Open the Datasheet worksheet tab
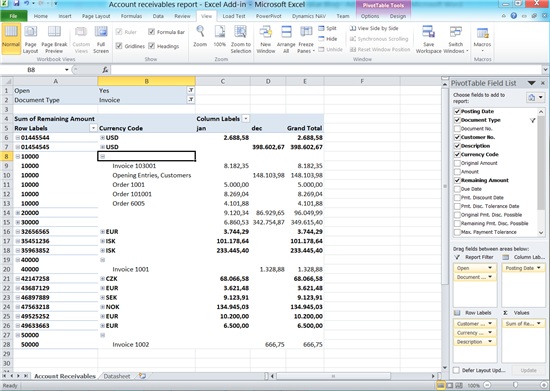Screen dimensions: 550x391 click(x=117, y=376)
